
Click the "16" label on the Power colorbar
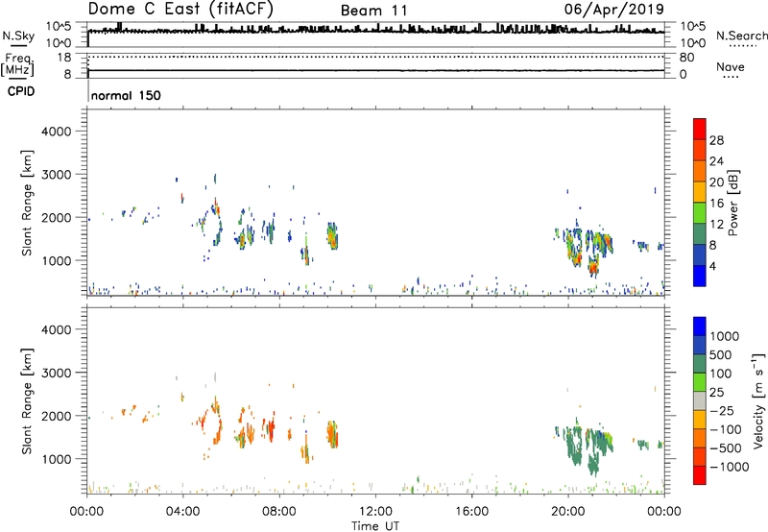[x=716, y=204]
